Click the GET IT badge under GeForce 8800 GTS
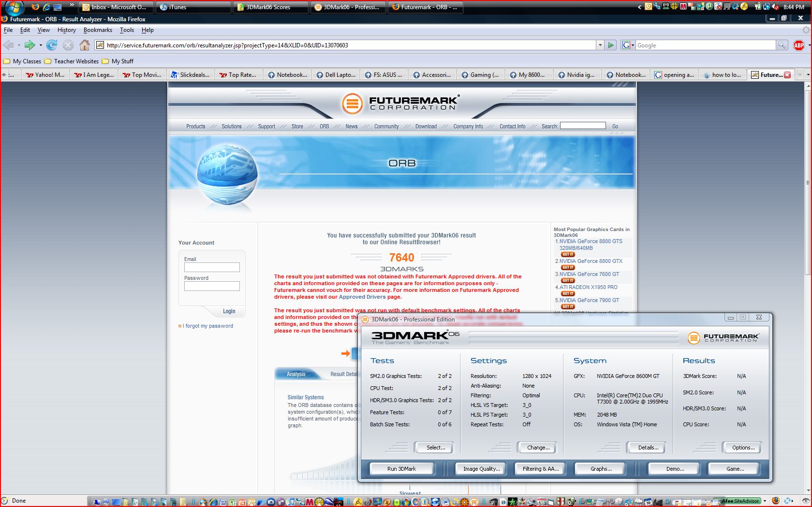Image resolution: width=812 pixels, height=507 pixels. (x=568, y=254)
